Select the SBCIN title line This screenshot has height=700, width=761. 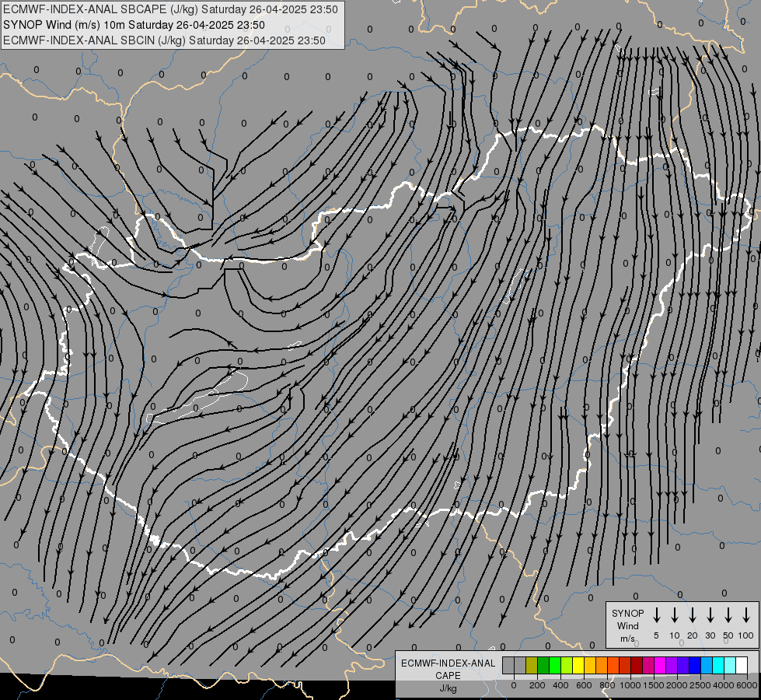tap(164, 40)
